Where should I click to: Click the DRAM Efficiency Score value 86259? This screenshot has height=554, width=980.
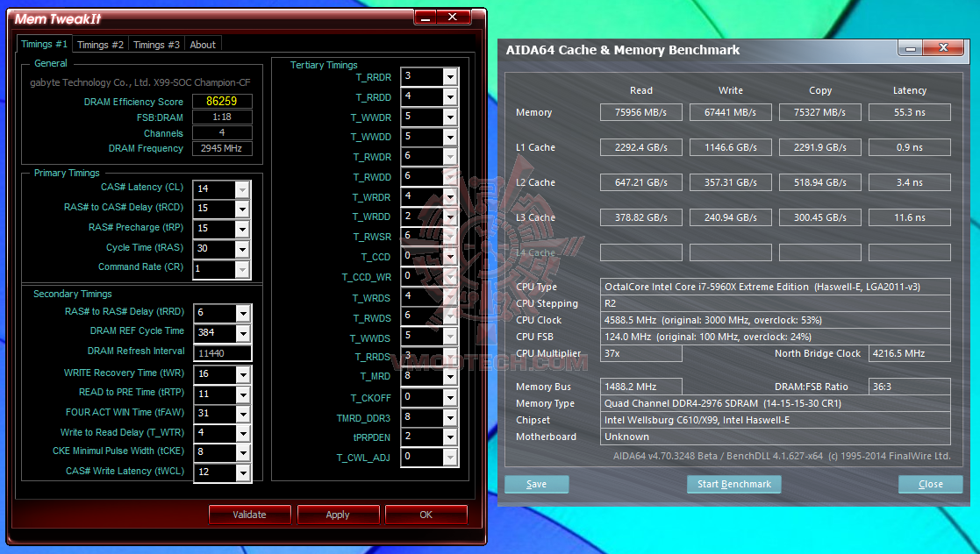222,101
